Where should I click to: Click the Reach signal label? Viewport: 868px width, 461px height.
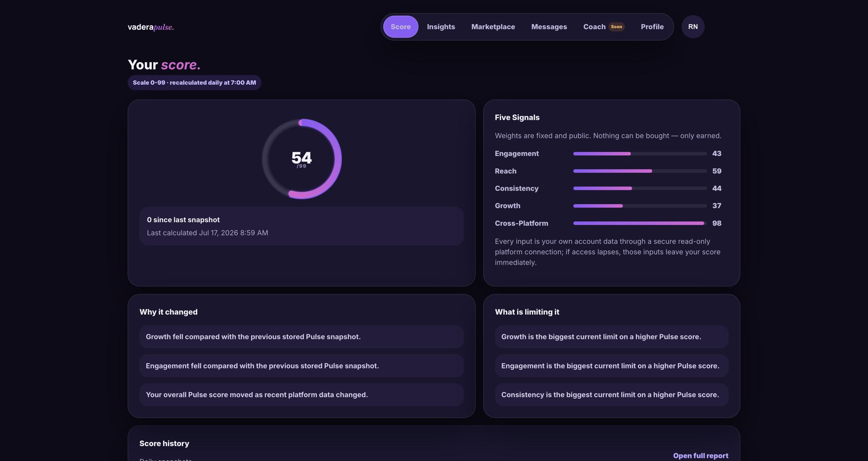point(506,171)
